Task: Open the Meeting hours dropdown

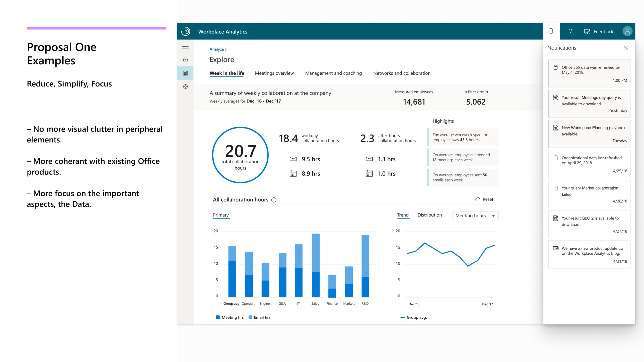Action: (475, 216)
